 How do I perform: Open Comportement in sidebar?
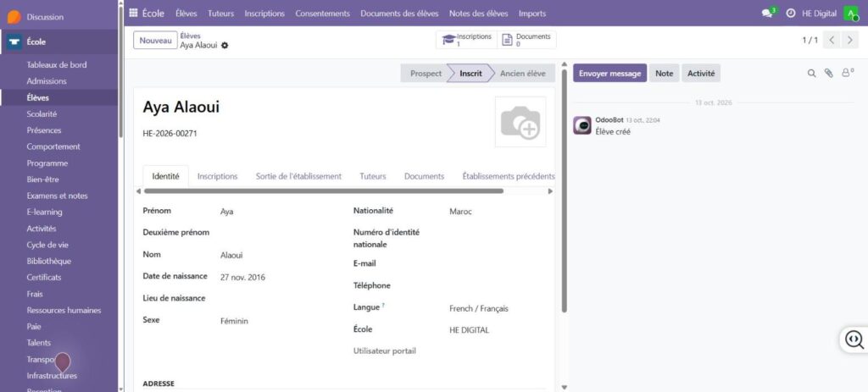pos(53,146)
